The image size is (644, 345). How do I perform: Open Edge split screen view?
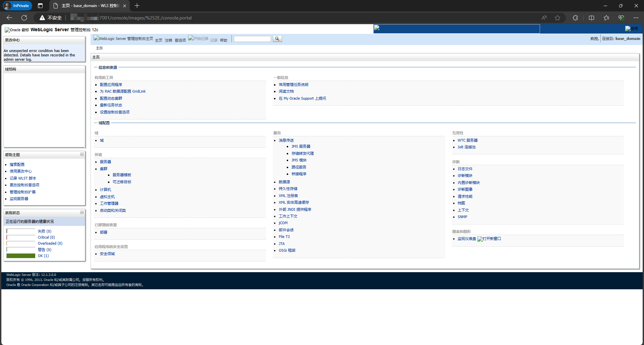(591, 18)
